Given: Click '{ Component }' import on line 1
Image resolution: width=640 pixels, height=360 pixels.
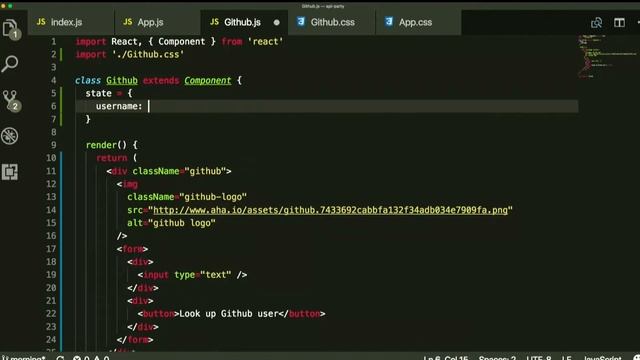Looking at the screenshot, I should (x=182, y=42).
